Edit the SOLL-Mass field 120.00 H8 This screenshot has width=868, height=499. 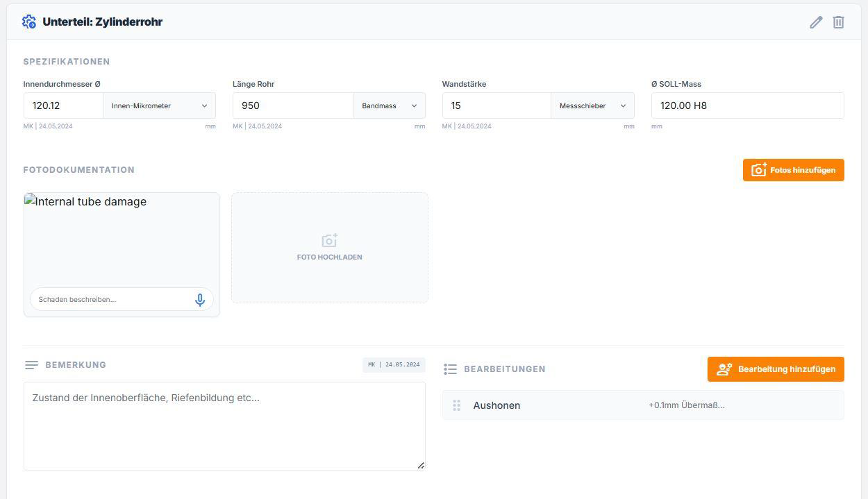748,105
